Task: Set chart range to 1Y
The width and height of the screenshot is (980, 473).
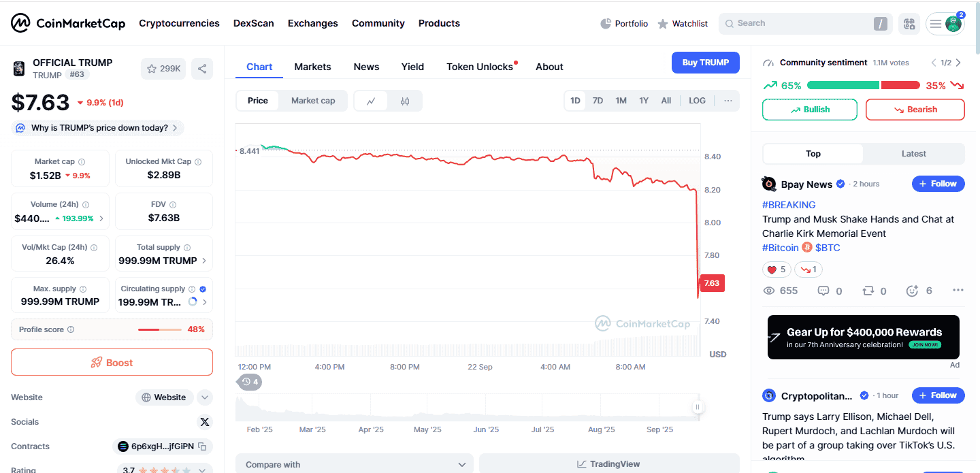Action: [644, 101]
